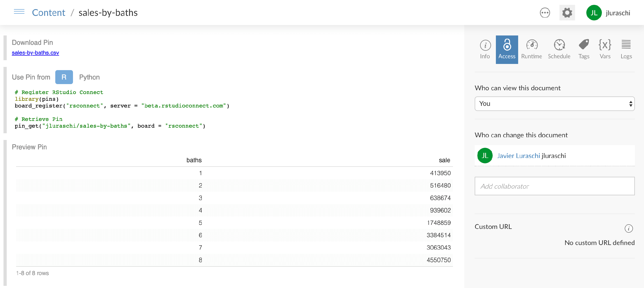View the Logs panel
The image size is (644, 288).
[626, 49]
